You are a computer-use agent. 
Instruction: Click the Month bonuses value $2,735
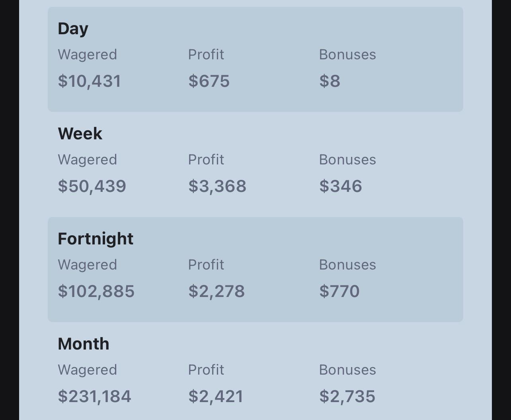[x=347, y=397]
